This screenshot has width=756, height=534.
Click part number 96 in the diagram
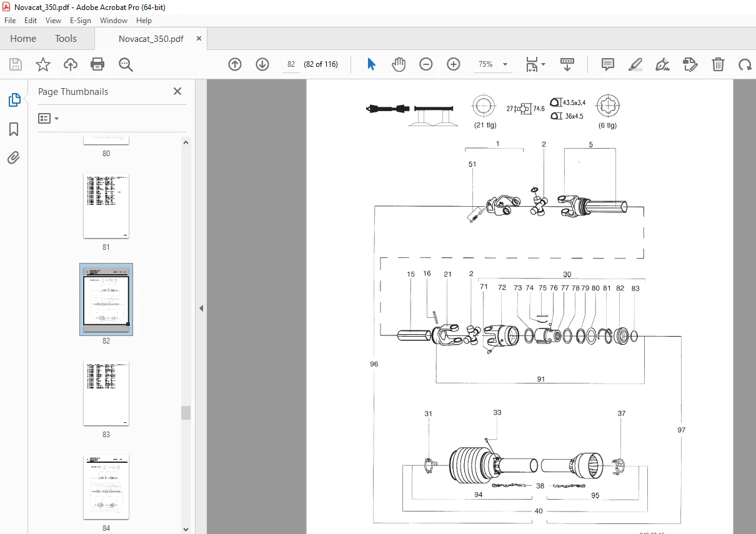(x=374, y=364)
